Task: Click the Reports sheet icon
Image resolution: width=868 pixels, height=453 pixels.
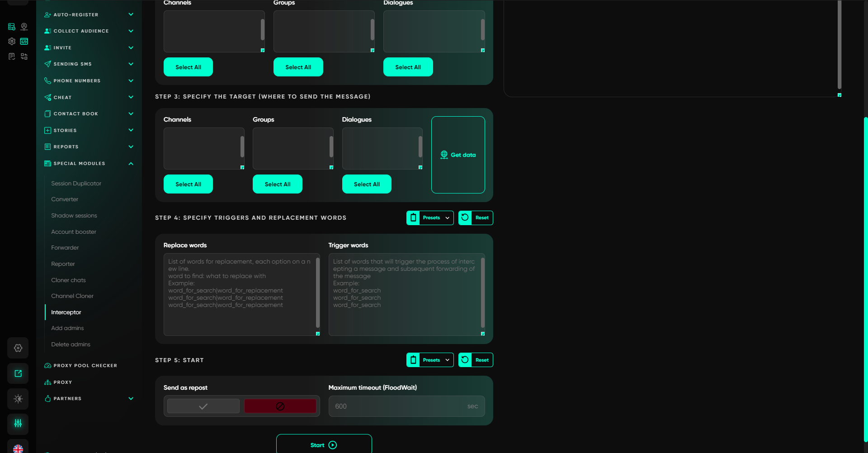Action: [x=47, y=147]
